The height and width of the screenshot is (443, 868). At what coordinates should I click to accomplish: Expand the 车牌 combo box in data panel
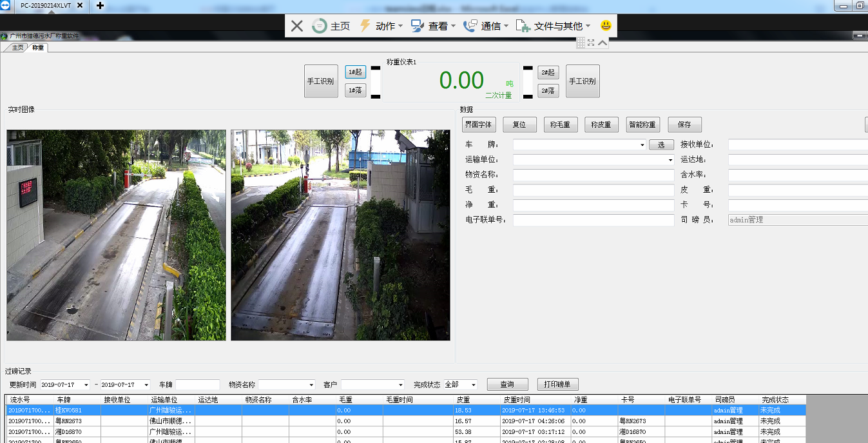pos(642,145)
